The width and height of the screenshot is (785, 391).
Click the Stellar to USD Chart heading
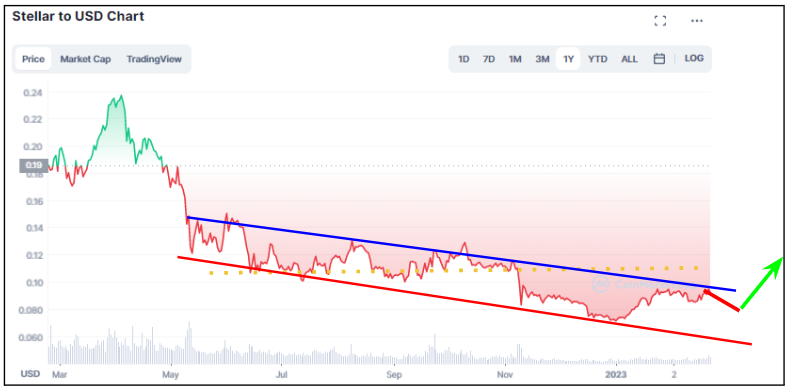pyautogui.click(x=78, y=17)
